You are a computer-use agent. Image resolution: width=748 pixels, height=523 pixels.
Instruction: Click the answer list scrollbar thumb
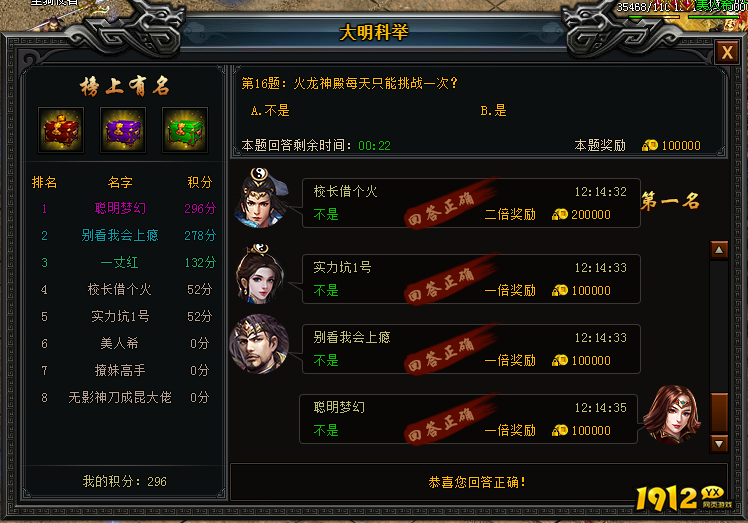[719, 413]
